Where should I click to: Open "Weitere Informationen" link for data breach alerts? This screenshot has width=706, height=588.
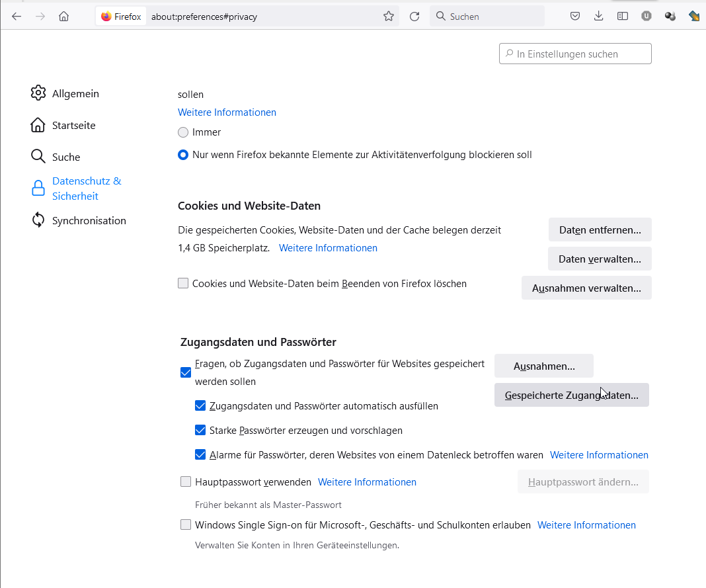coord(599,455)
